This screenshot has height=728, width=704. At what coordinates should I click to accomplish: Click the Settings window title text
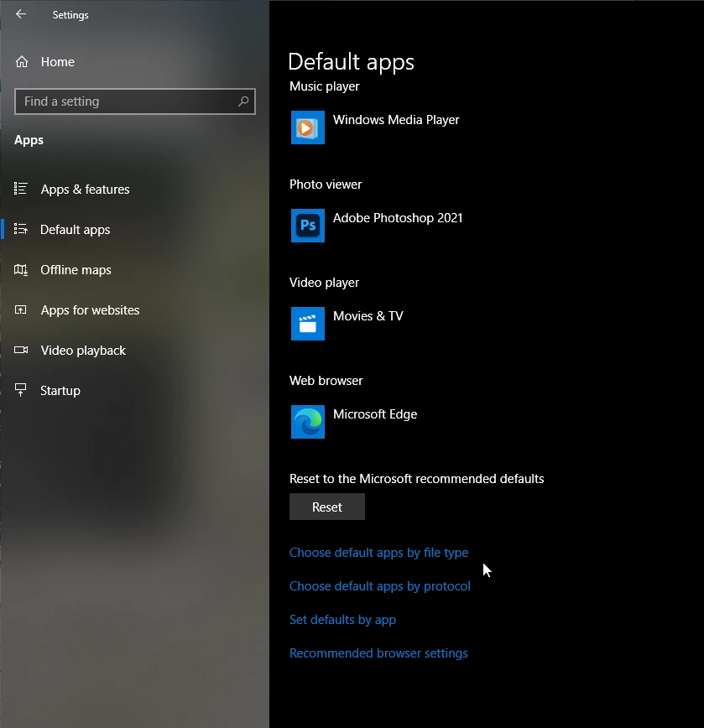pos(70,15)
